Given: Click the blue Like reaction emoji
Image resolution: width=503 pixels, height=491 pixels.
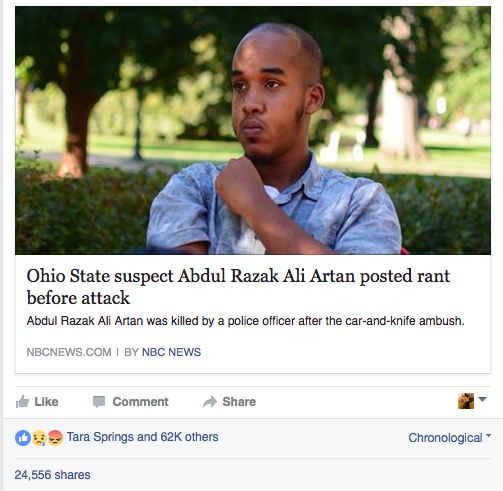Looking at the screenshot, I should point(23,438).
